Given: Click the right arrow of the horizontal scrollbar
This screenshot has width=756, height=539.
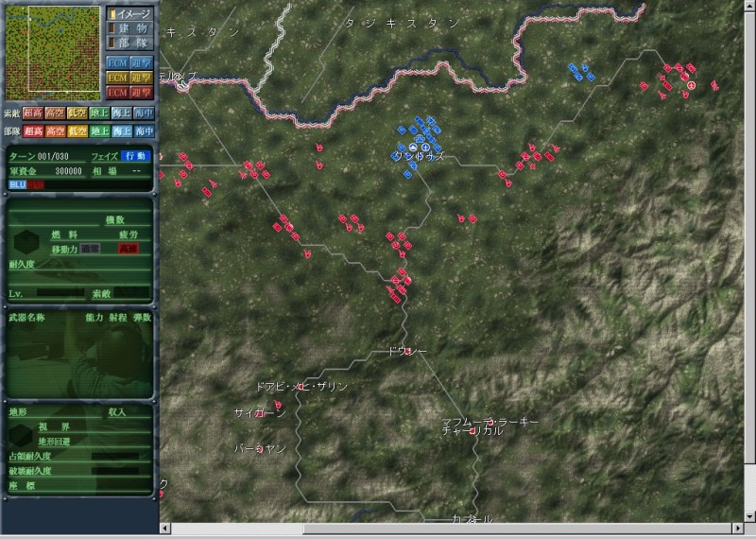Looking at the screenshot, I should 738,529.
